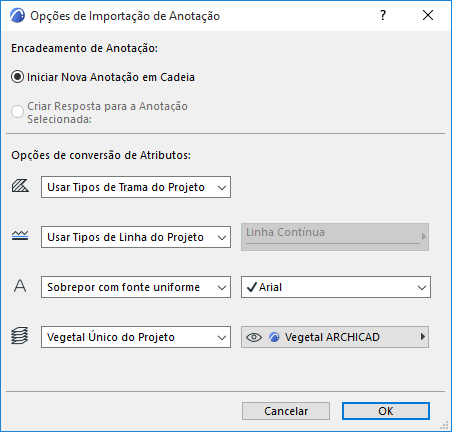Open the Arial font dropdown
This screenshot has width=452, height=432.
pos(336,287)
